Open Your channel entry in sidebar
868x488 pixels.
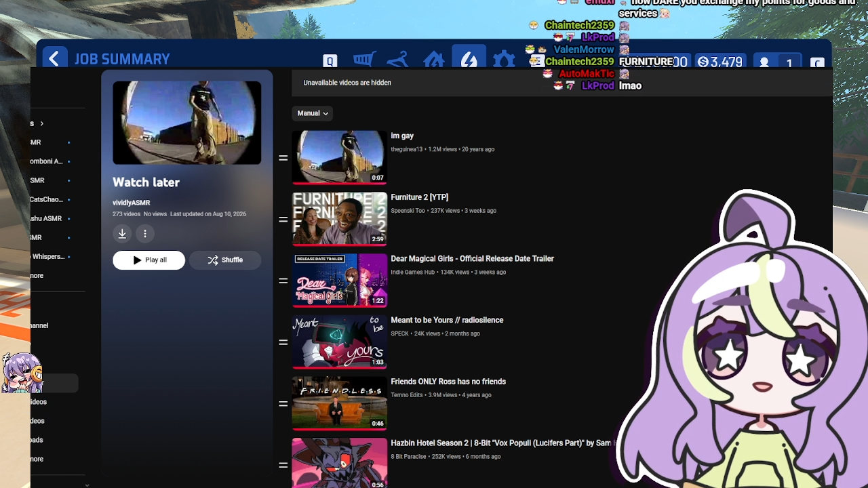coord(39,325)
